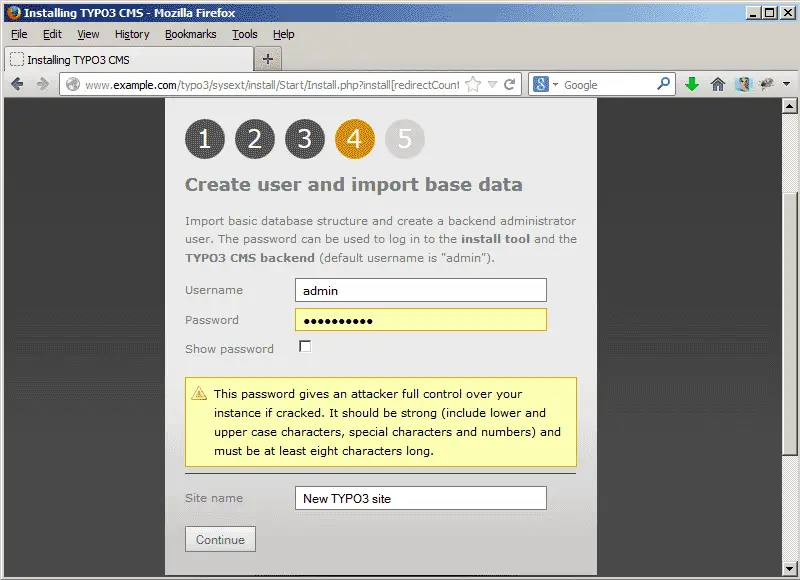Image resolution: width=800 pixels, height=580 pixels.
Task: Click the 'Show password' label text
Action: (229, 349)
